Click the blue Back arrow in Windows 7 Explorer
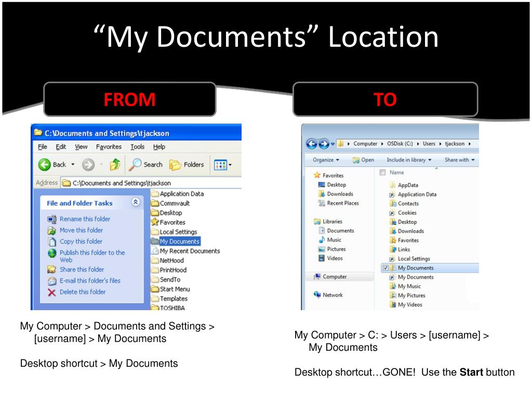 tap(312, 144)
